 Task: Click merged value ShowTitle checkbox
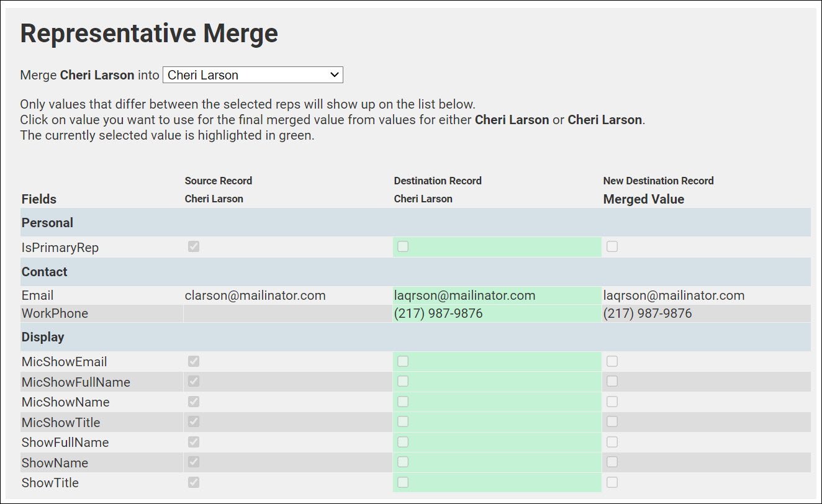612,482
